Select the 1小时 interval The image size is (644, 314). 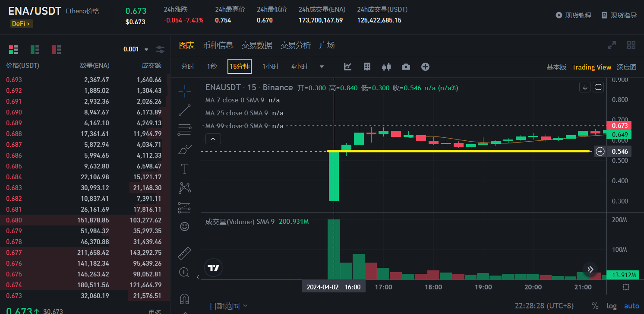coord(270,67)
